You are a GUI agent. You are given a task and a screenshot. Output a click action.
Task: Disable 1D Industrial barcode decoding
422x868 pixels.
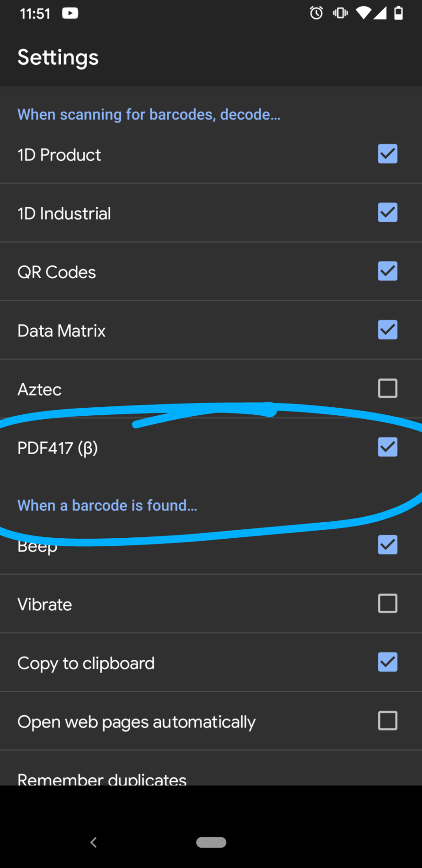click(387, 213)
